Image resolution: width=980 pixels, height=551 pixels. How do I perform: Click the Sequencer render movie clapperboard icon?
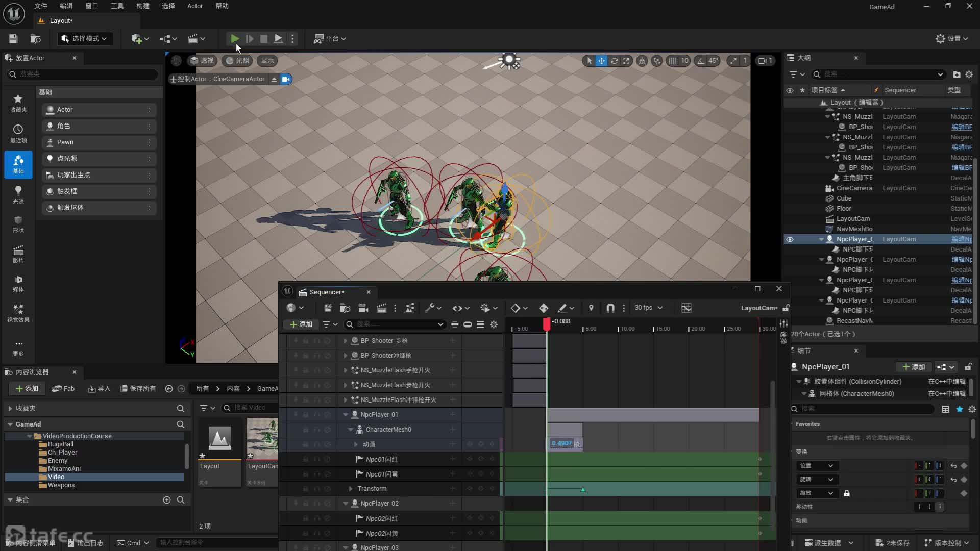click(381, 308)
